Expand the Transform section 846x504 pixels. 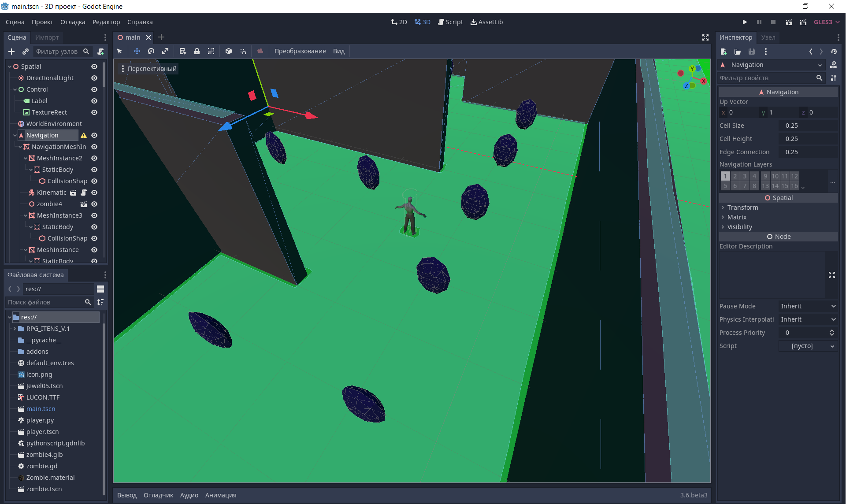click(742, 208)
